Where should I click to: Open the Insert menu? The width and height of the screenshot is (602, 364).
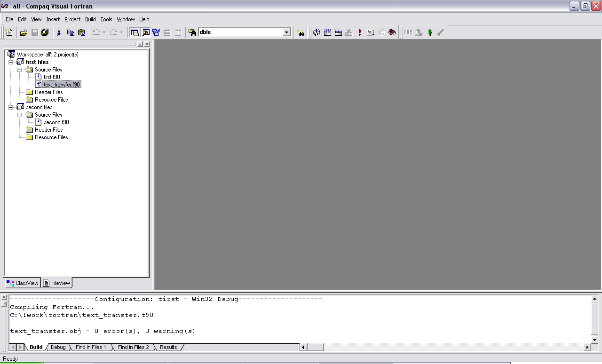pos(53,19)
